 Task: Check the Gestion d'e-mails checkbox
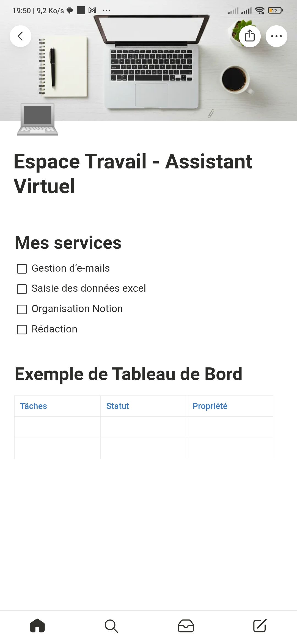click(x=22, y=269)
